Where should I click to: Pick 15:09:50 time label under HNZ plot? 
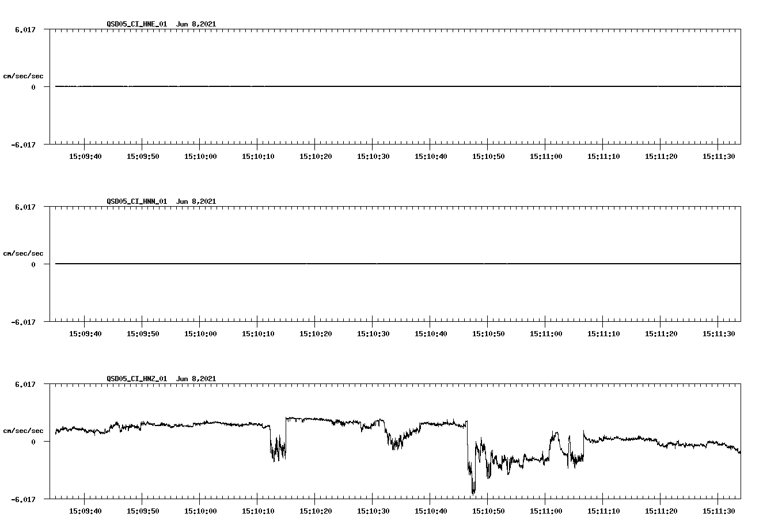[143, 511]
